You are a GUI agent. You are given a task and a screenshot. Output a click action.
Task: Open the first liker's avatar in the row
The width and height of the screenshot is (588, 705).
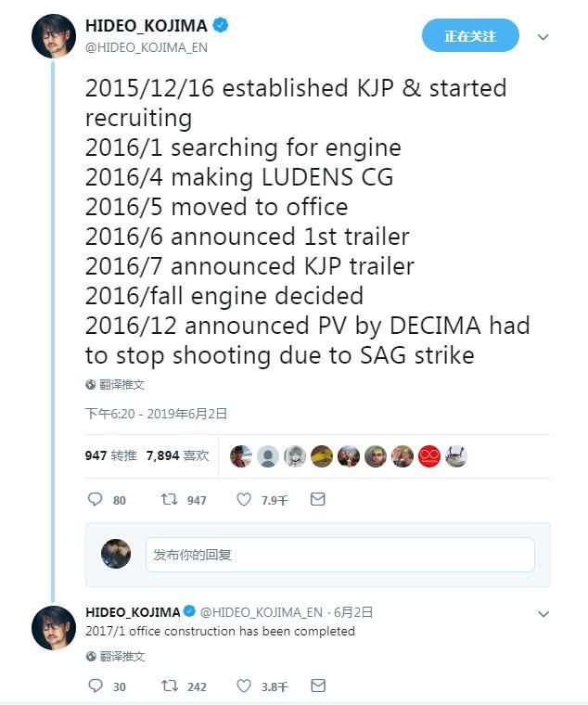[x=241, y=455]
